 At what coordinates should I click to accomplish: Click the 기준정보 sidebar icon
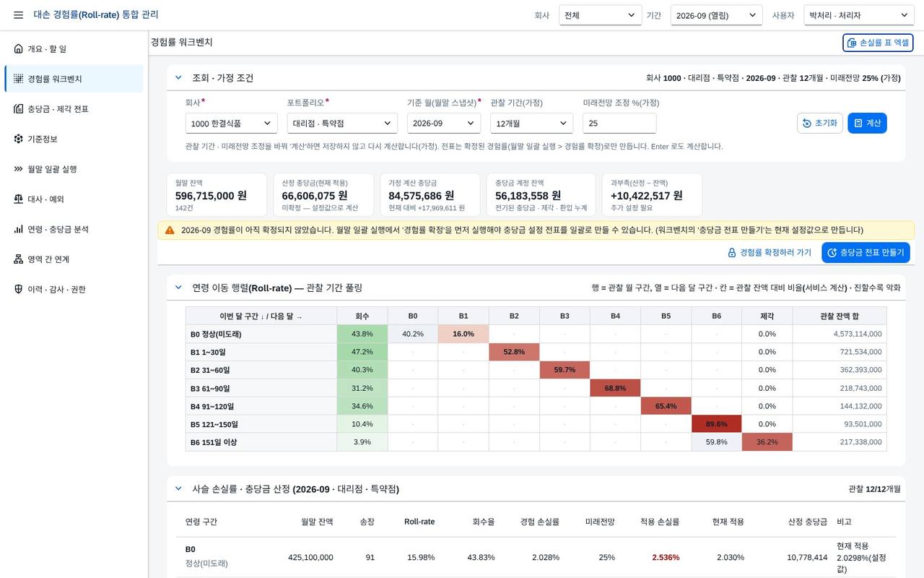point(19,139)
